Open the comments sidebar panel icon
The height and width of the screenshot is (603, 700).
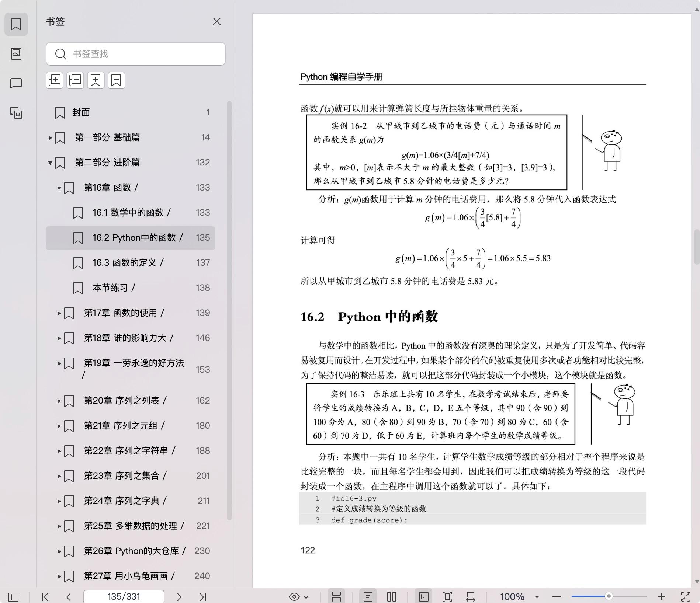tap(16, 83)
